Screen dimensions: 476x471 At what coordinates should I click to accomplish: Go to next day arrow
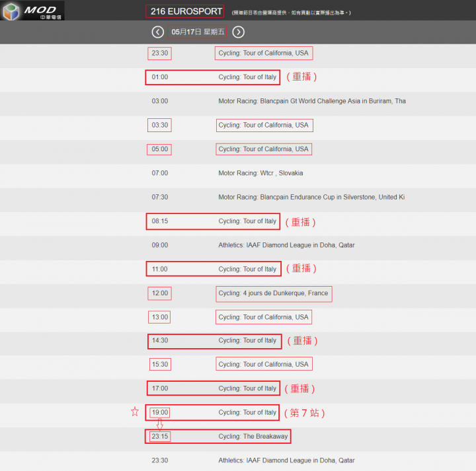pyautogui.click(x=238, y=32)
